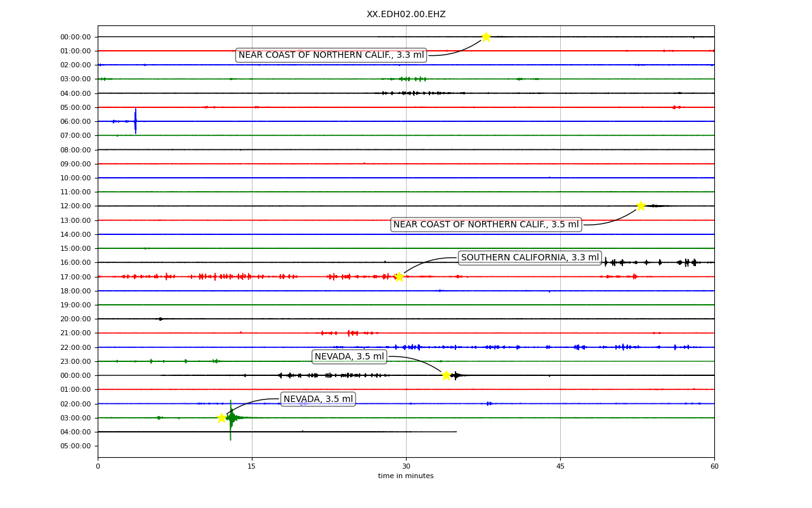The width and height of the screenshot is (812, 508).
Task: Click the yellow star on the 12:00:00 trace
Action: [x=641, y=206]
